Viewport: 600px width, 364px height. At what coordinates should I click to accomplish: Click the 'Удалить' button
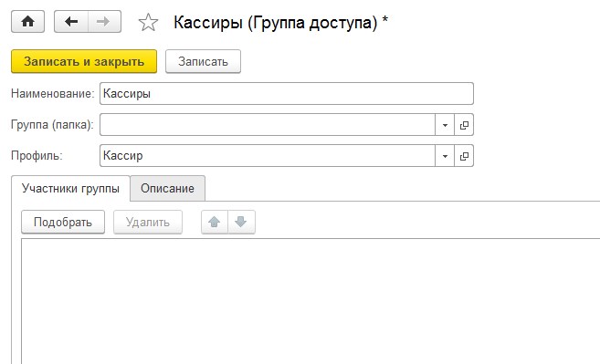[148, 223]
